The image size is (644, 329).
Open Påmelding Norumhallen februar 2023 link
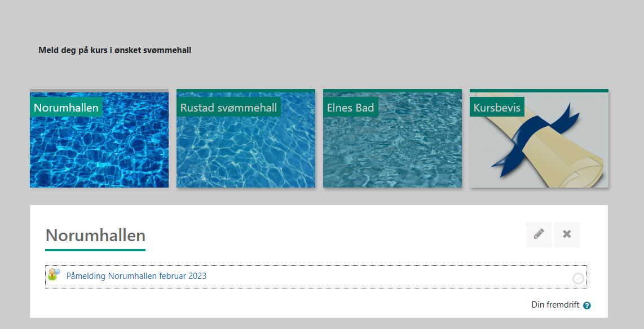(x=136, y=276)
